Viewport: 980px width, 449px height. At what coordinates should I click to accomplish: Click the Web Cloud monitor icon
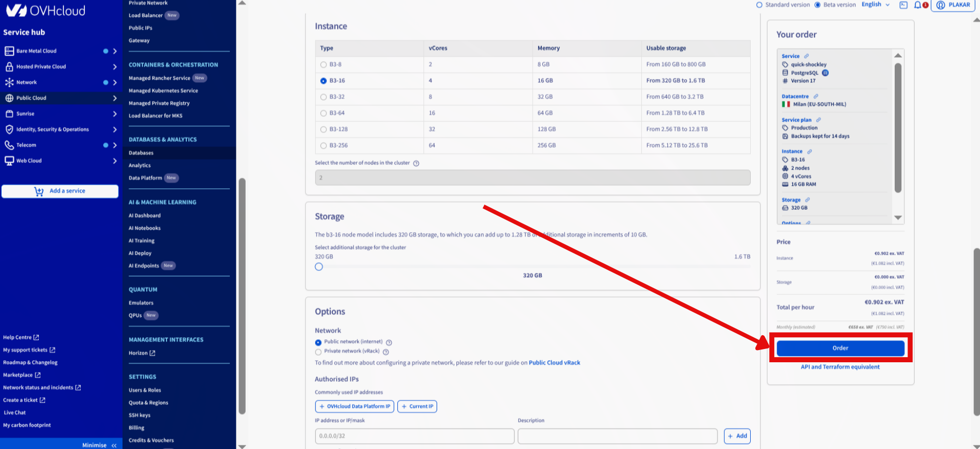click(x=9, y=161)
